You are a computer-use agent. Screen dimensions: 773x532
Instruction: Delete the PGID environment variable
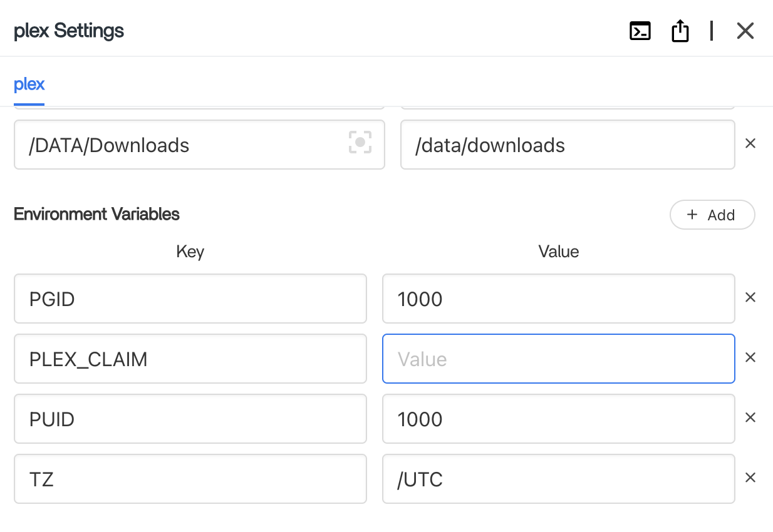(x=750, y=297)
